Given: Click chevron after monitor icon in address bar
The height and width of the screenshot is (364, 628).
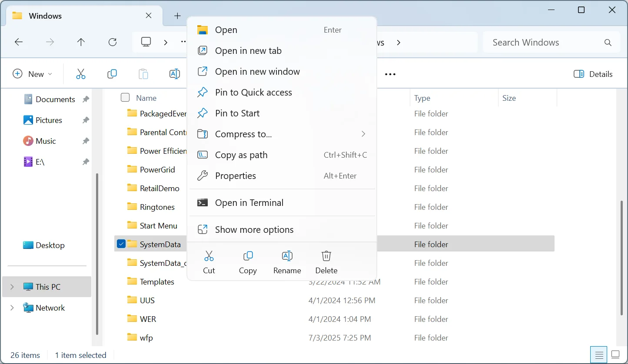Looking at the screenshot, I should 166,43.
